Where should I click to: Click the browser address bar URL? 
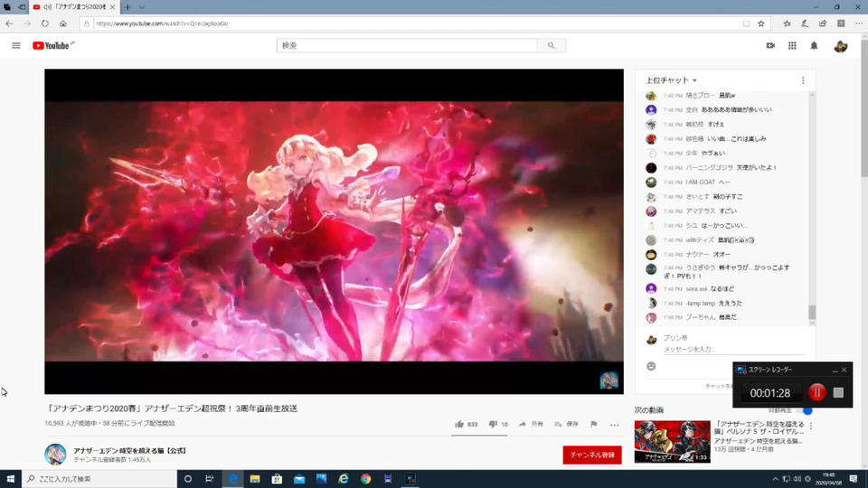click(x=162, y=23)
